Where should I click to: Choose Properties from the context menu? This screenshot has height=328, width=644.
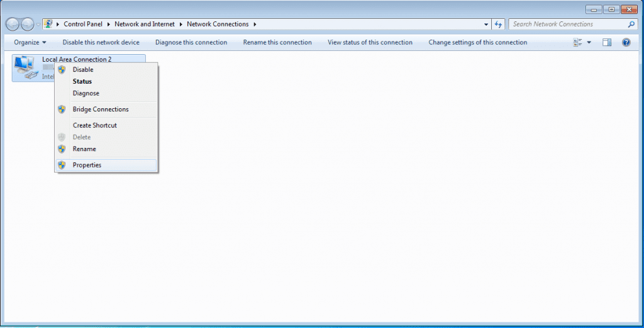(x=106, y=165)
